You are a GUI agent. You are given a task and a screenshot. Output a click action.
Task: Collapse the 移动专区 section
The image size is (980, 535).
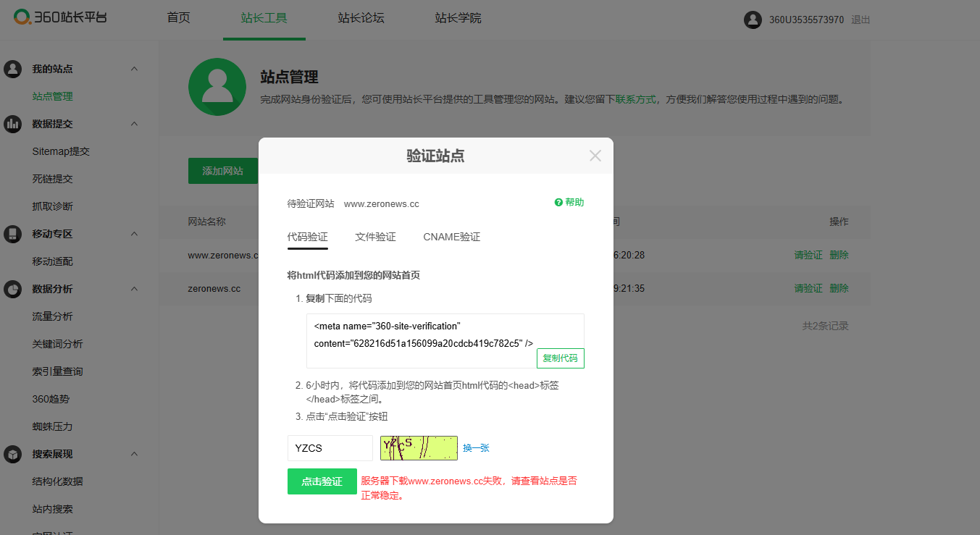pyautogui.click(x=134, y=234)
